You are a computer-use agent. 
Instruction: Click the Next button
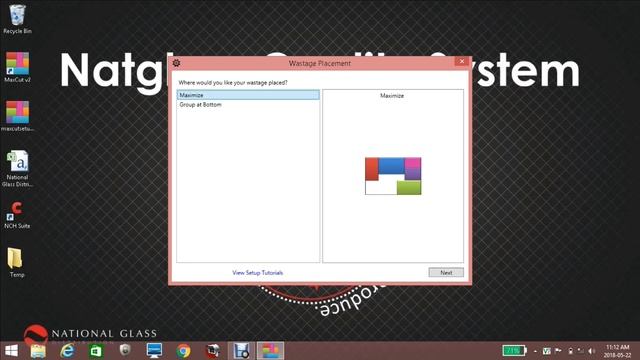(x=446, y=272)
